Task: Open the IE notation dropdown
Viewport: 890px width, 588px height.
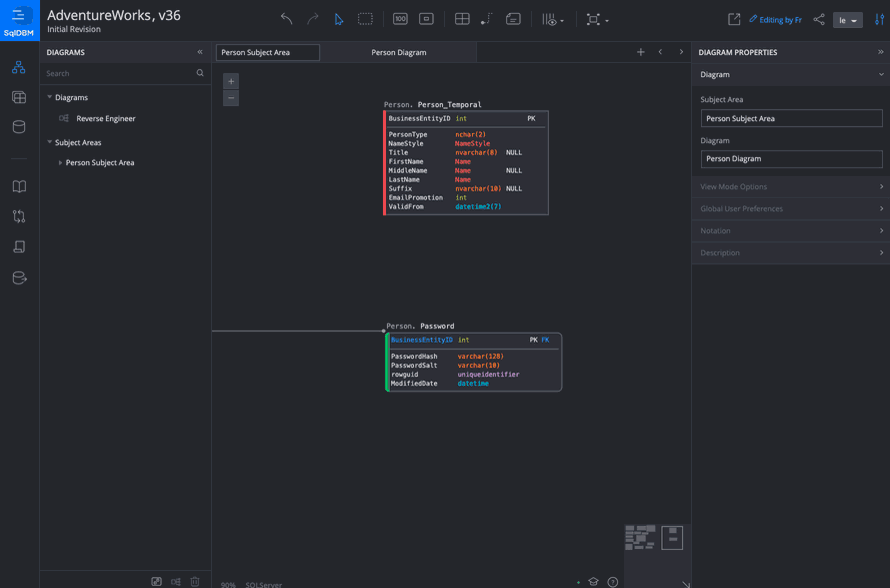Action: pyautogui.click(x=847, y=20)
